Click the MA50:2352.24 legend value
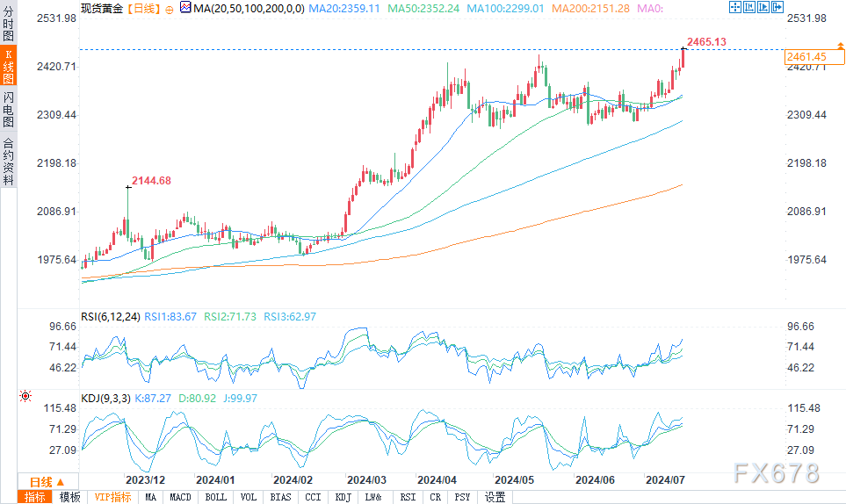Viewport: 846px width, 504px height. point(423,9)
